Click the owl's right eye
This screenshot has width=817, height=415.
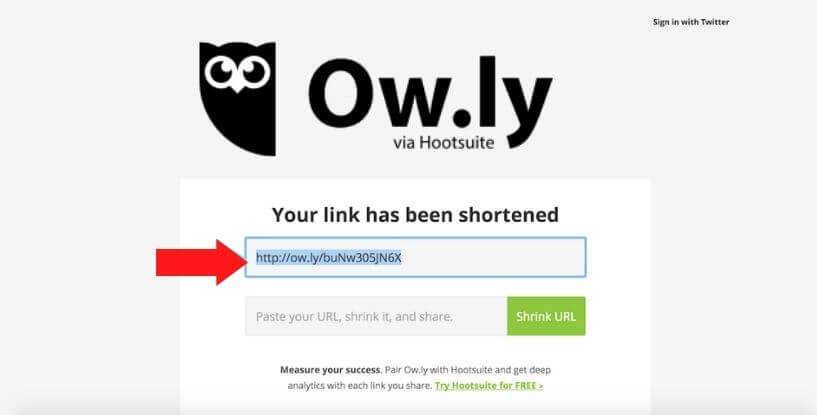click(254, 71)
